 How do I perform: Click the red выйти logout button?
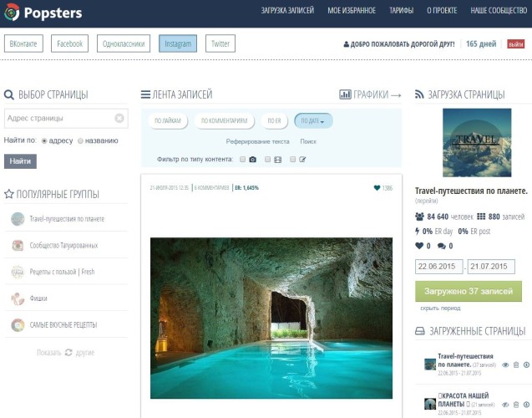click(x=516, y=44)
